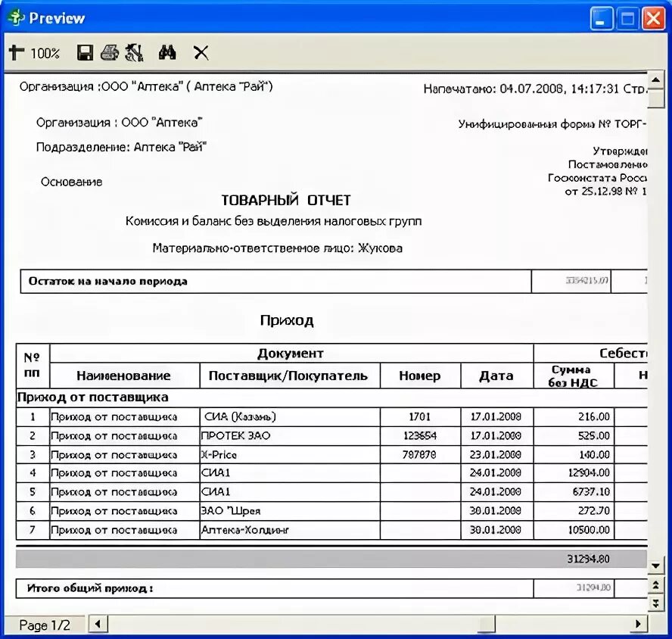The image size is (672, 639).
Task: Click the horizontal scrollbar thumb
Action: pyautogui.click(x=486, y=624)
